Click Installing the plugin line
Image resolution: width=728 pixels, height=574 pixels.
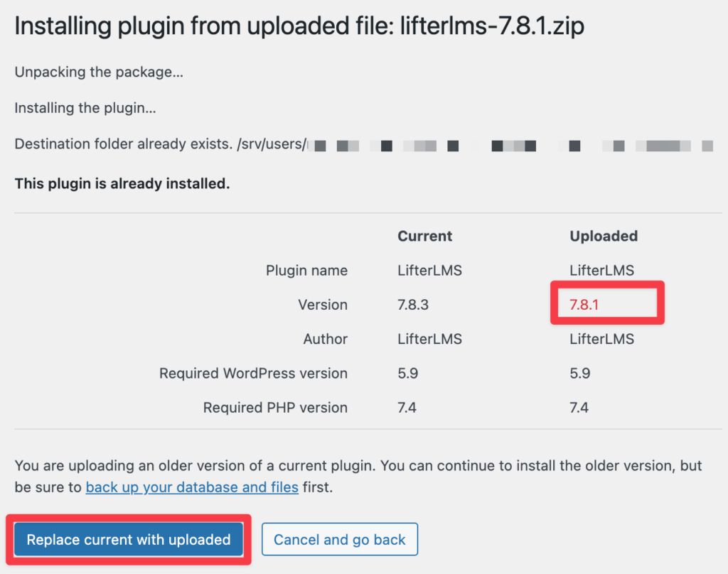tap(85, 108)
